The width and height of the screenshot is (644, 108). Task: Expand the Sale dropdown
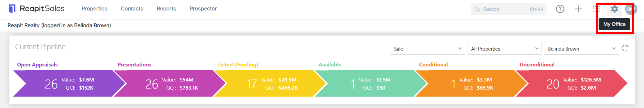pos(427,48)
